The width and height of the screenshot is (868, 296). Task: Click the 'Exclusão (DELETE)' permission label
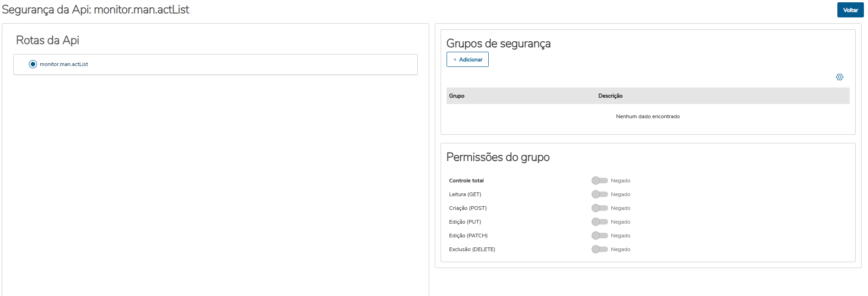point(472,249)
